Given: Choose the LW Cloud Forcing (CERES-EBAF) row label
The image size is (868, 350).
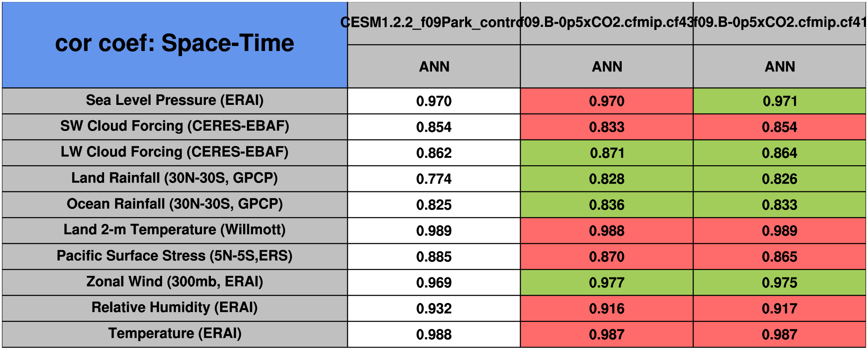Looking at the screenshot, I should 175,153.
